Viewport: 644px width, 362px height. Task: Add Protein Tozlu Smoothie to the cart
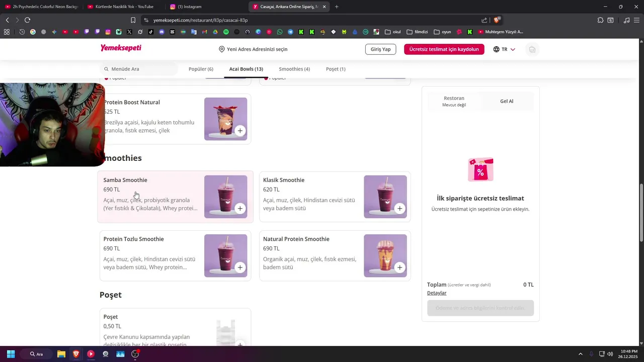pyautogui.click(x=240, y=267)
